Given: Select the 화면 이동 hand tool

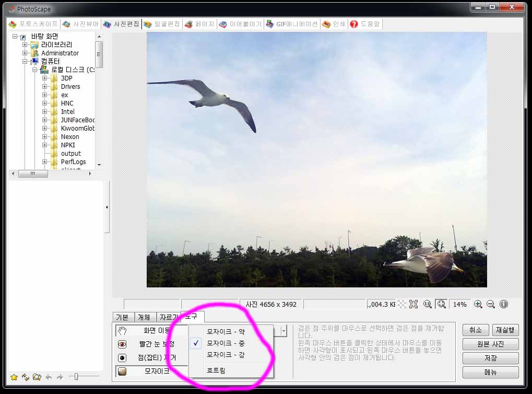Looking at the screenshot, I should point(151,330).
